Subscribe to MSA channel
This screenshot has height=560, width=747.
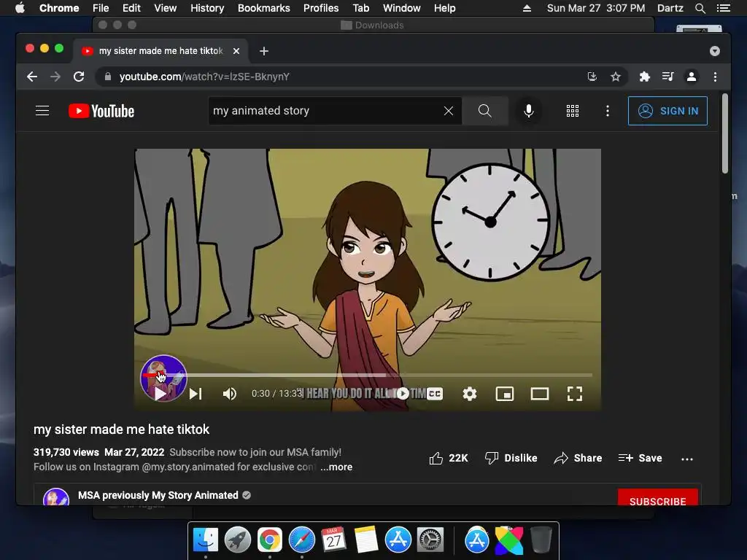tap(657, 497)
